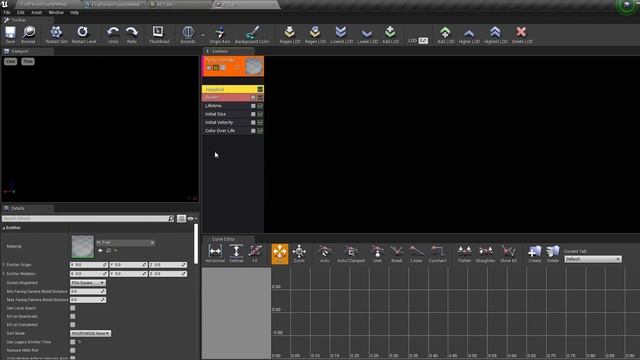Image resolution: width=640 pixels, height=360 pixels.
Task: Open the details view options eye dropdown
Action: (x=192, y=219)
